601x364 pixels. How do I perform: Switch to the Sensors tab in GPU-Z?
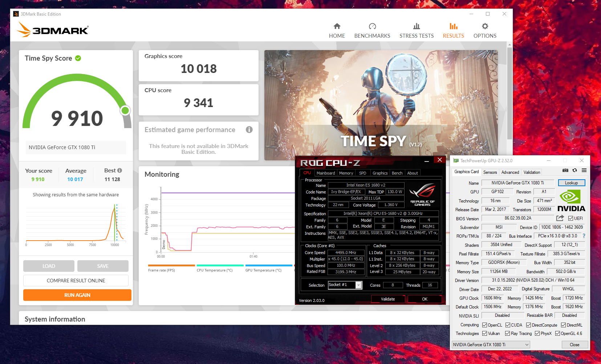coord(490,172)
